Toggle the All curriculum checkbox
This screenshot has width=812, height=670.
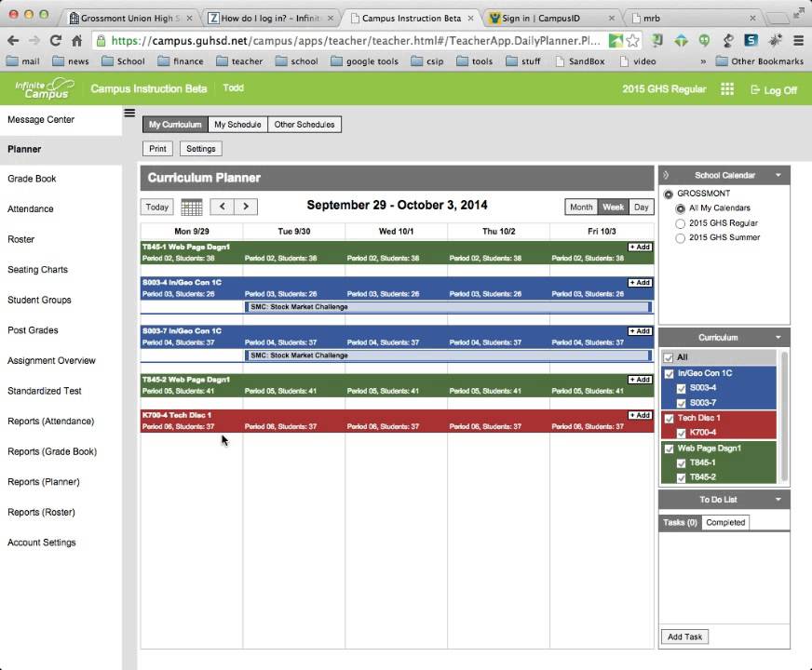pos(669,357)
